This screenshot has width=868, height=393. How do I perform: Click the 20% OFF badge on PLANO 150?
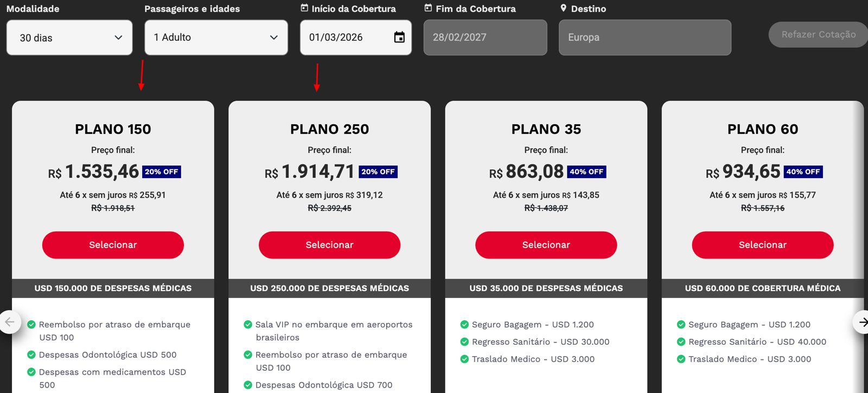[x=161, y=172]
